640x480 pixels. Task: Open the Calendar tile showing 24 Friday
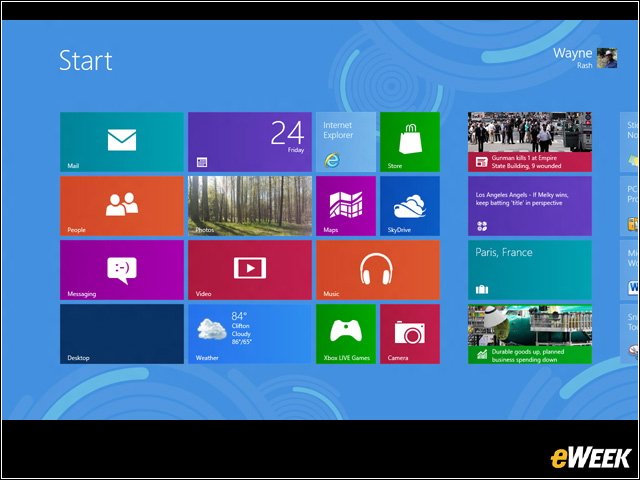click(249, 141)
